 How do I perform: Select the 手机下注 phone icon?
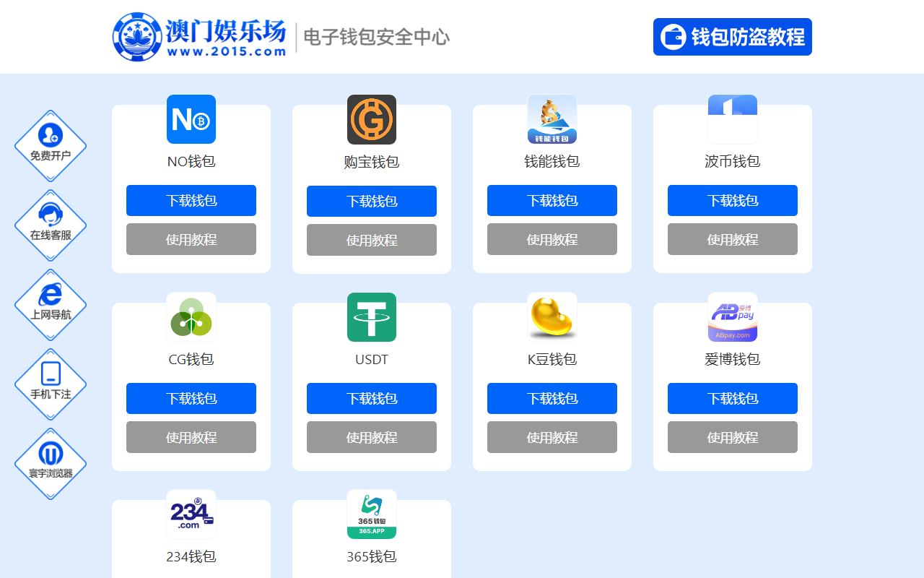tap(51, 384)
